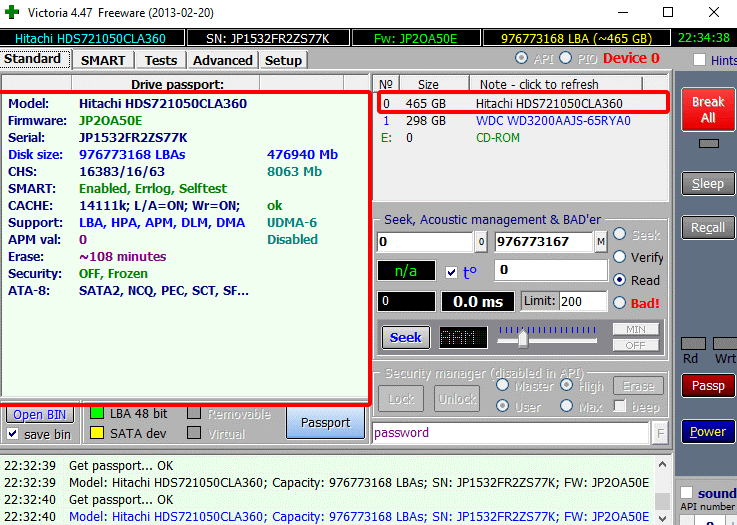This screenshot has height=525, width=737.
Task: Click the green LBA 48 bit indicator
Action: pos(97,414)
